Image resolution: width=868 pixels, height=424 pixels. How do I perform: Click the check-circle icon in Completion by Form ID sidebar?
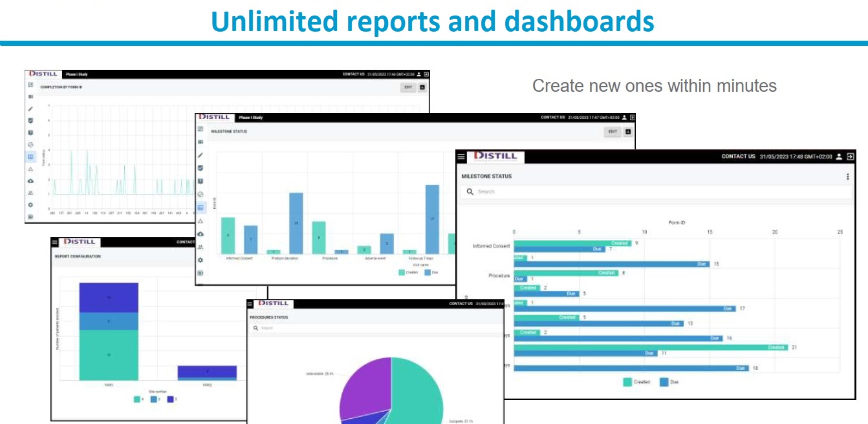click(30, 145)
